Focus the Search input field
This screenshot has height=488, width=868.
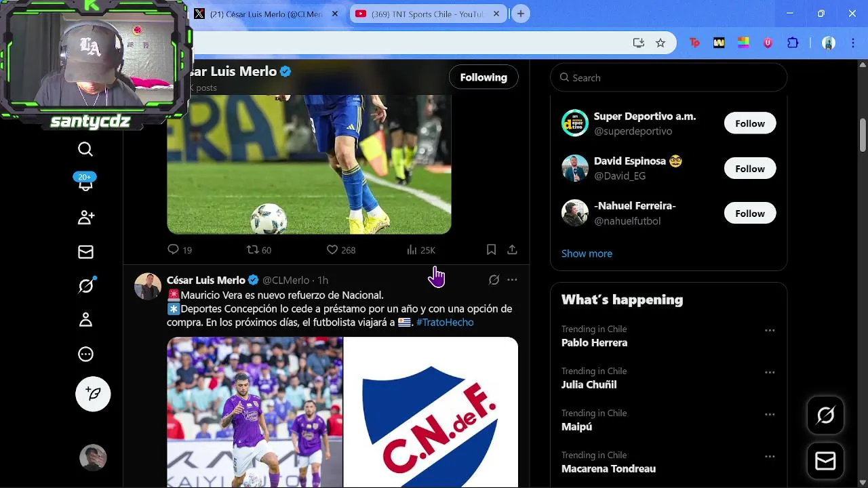pyautogui.click(x=669, y=78)
